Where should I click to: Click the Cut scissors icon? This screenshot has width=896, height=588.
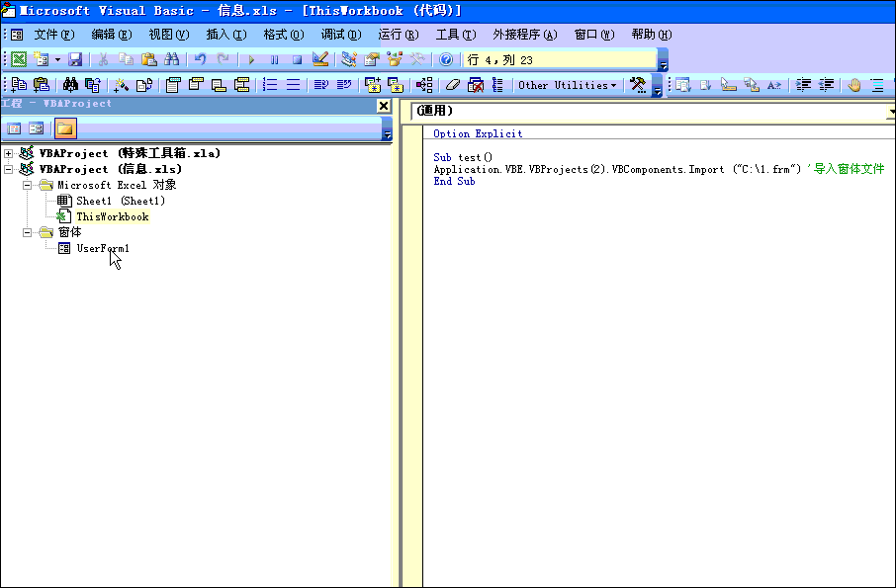click(104, 59)
